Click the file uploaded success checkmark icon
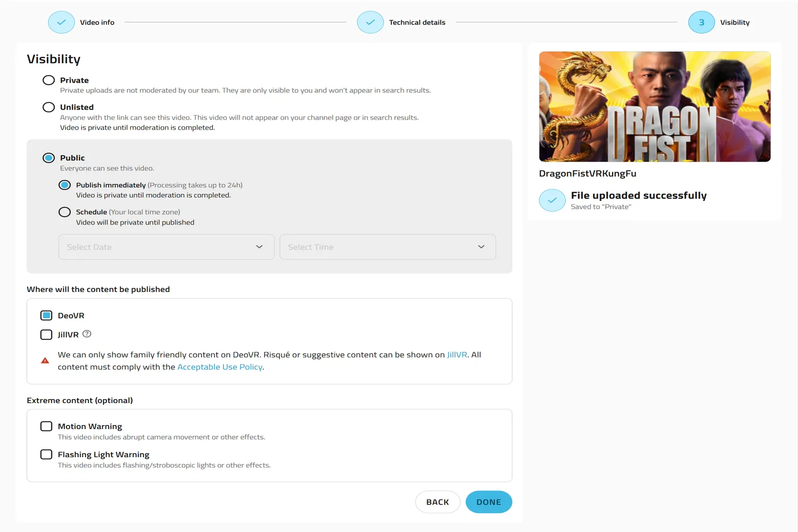The height and width of the screenshot is (532, 798). pyautogui.click(x=552, y=200)
